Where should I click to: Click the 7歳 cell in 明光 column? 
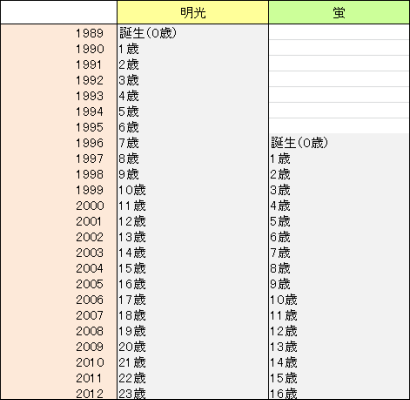click(193, 143)
